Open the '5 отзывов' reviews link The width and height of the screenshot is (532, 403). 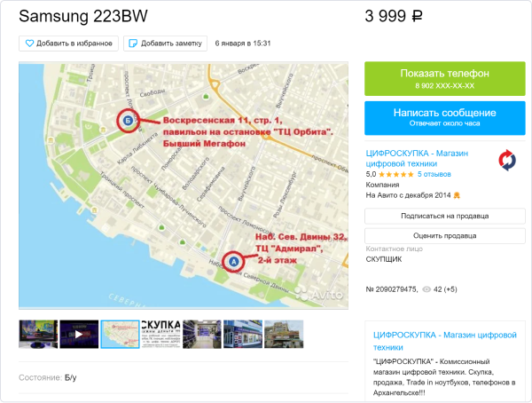pos(434,174)
